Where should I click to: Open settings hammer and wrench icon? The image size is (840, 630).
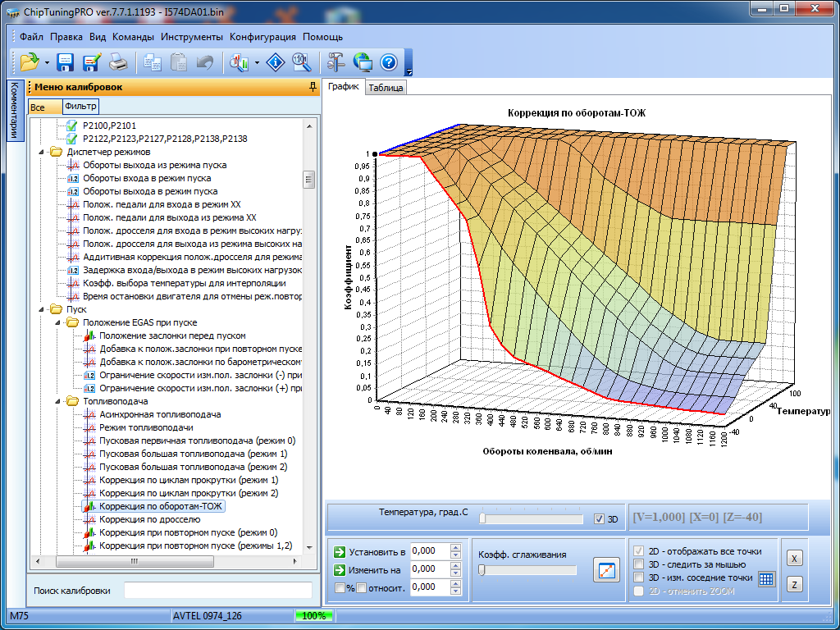point(336,62)
